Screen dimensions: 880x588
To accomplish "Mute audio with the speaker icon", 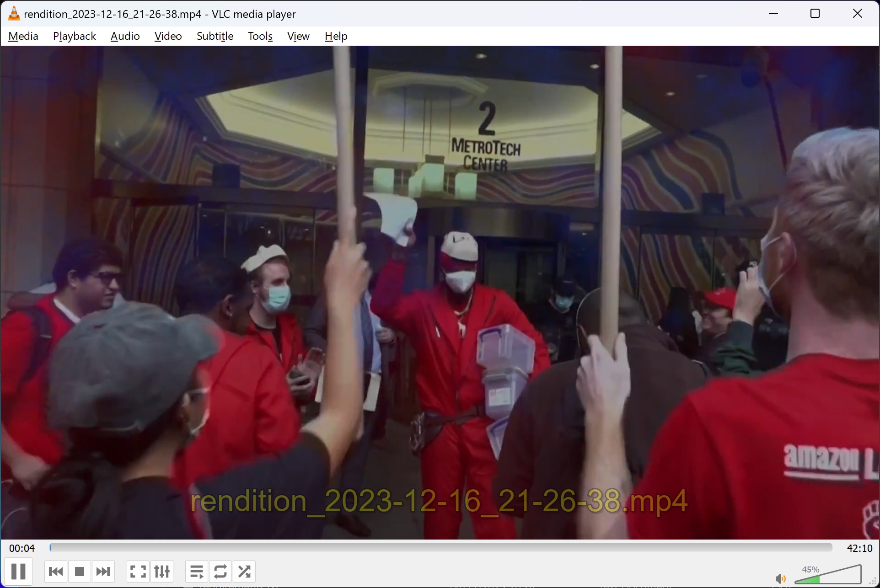I will pos(781,579).
